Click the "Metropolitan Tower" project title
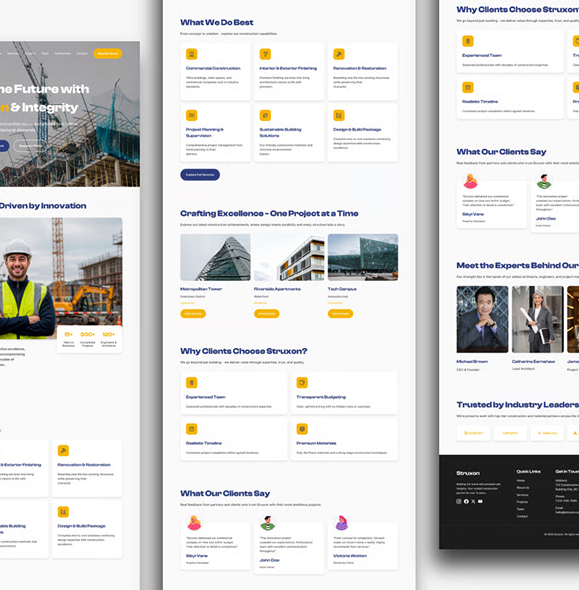 point(201,289)
